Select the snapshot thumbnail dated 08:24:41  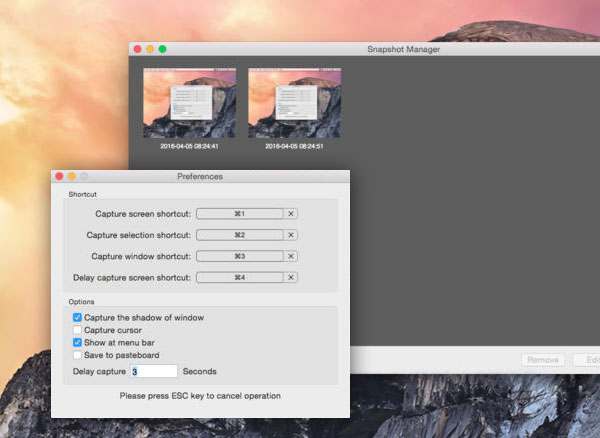(190, 103)
